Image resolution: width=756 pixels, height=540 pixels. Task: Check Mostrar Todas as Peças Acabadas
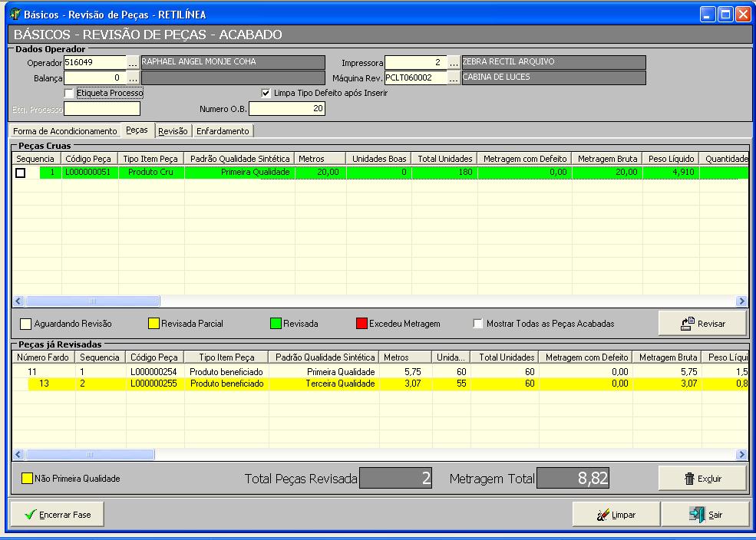[x=479, y=324]
